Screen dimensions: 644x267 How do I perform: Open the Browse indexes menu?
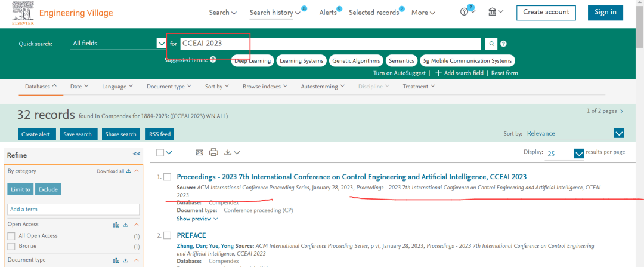coord(265,87)
